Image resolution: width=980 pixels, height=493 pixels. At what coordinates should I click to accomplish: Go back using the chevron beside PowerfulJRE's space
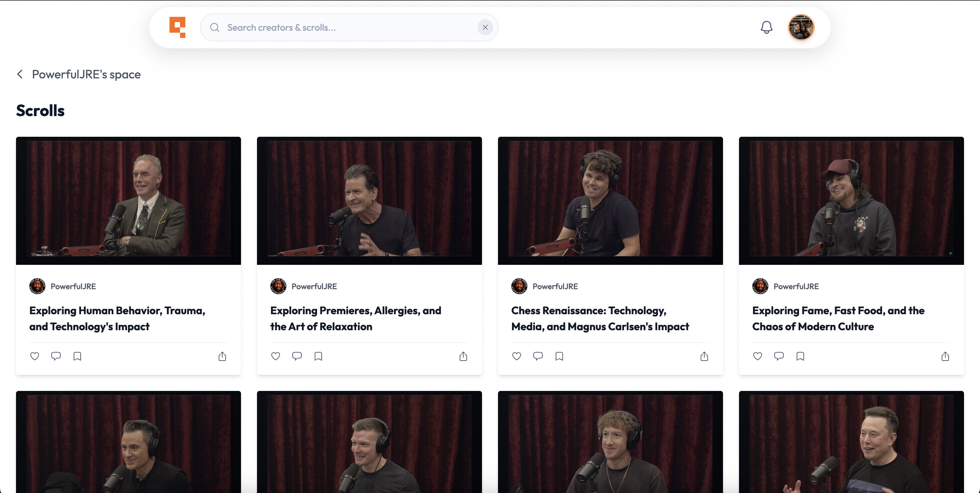click(x=20, y=74)
